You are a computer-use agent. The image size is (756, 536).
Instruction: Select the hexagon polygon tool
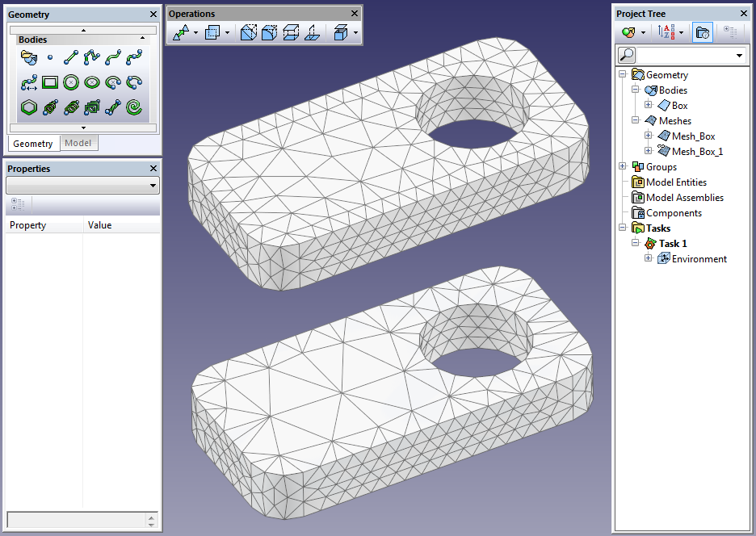click(x=28, y=107)
